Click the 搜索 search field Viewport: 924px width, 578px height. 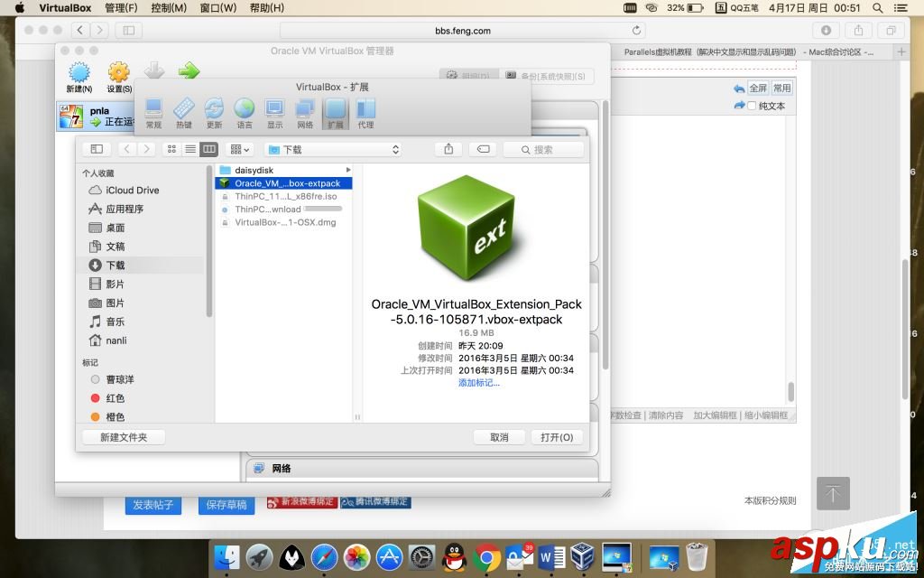(x=543, y=150)
